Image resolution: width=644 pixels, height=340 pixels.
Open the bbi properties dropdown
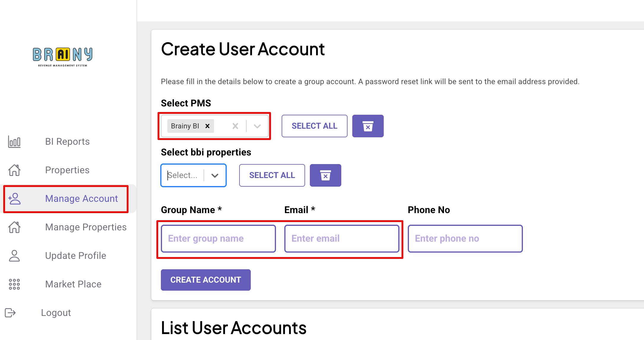(215, 175)
